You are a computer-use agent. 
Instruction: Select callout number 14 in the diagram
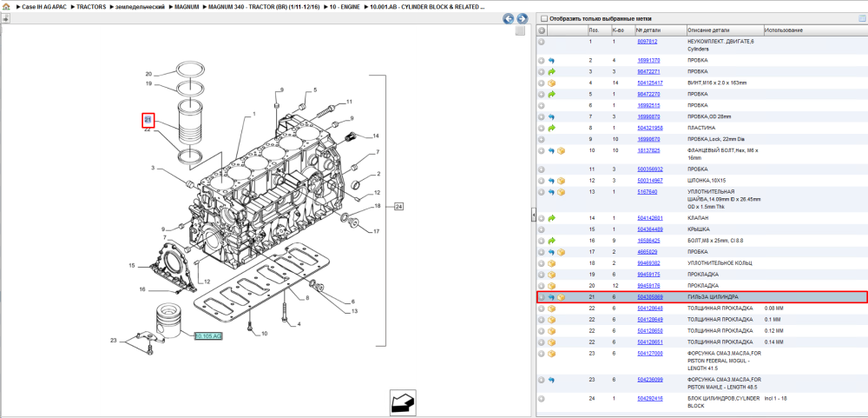(x=375, y=136)
